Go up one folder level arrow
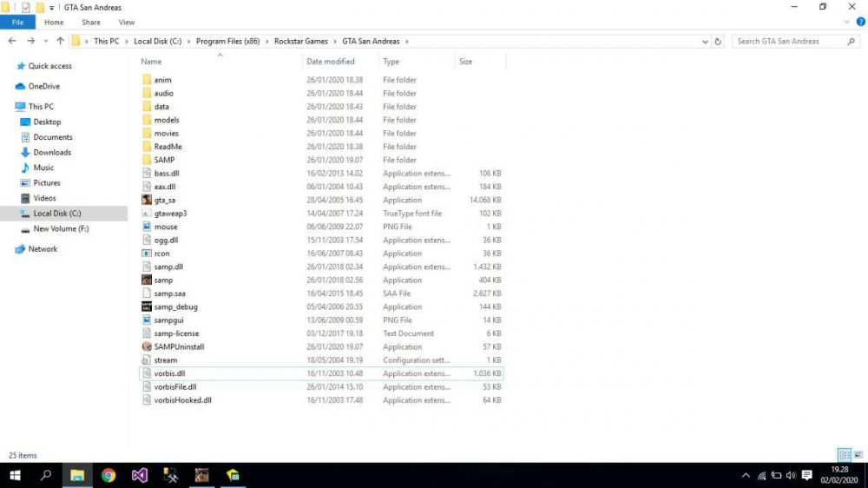This screenshot has width=868, height=488. (61, 41)
